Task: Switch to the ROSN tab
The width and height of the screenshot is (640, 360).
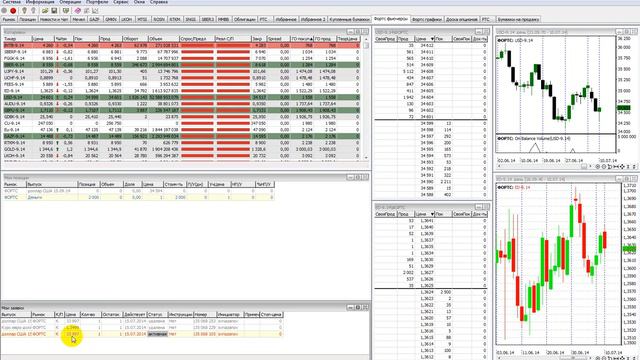Action: [x=159, y=19]
